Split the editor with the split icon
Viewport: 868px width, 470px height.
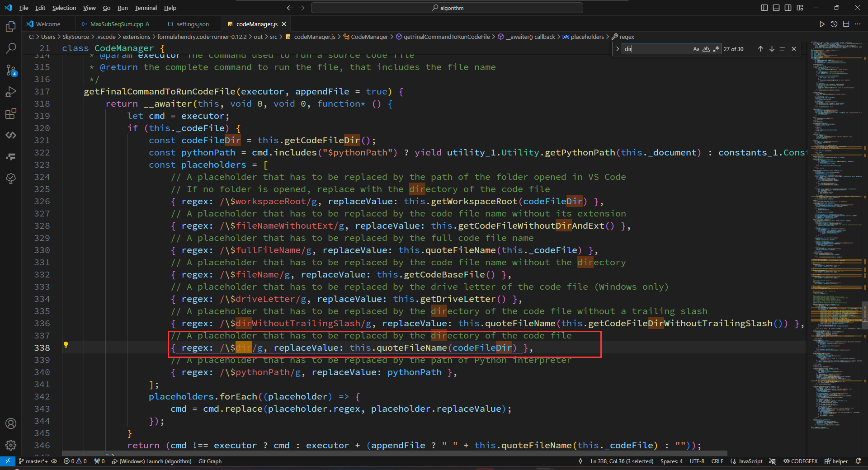(x=846, y=24)
